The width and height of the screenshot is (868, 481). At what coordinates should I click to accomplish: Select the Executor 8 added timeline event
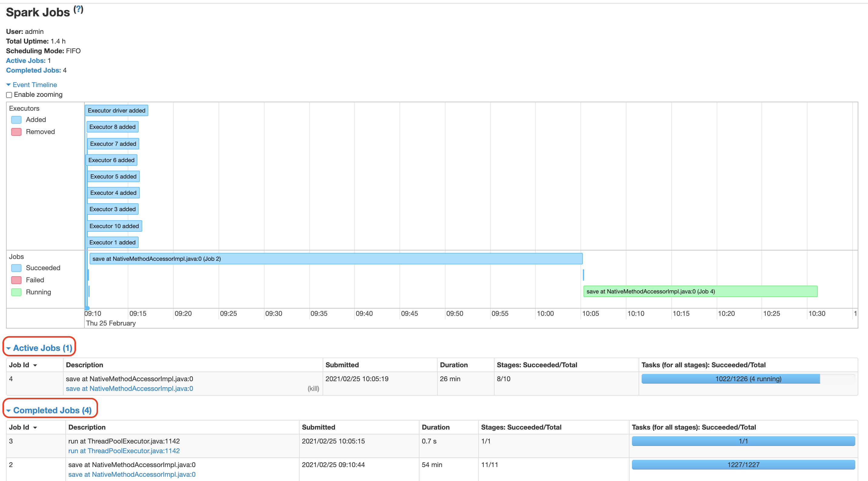coord(113,127)
